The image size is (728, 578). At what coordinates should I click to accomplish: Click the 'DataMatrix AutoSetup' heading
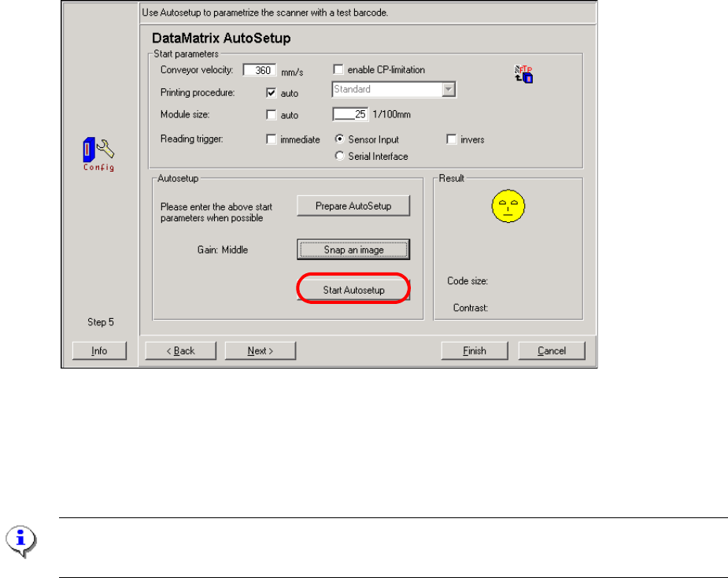click(221, 38)
